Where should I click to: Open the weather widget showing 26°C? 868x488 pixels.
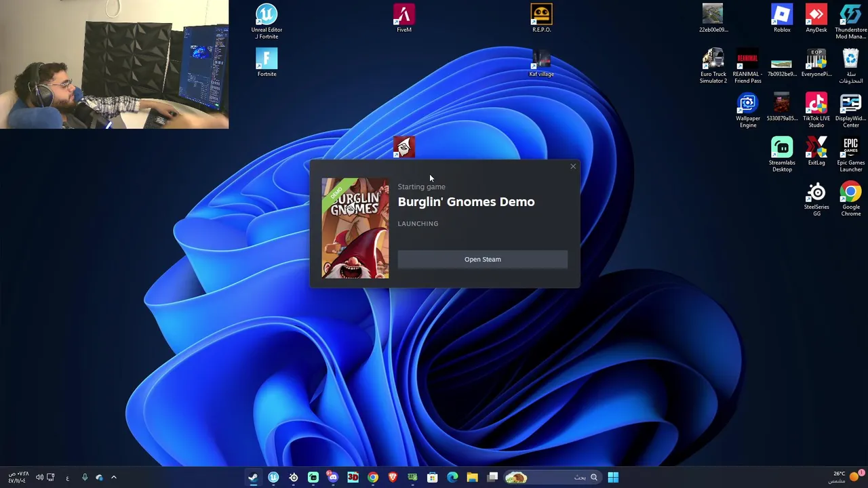(x=846, y=477)
